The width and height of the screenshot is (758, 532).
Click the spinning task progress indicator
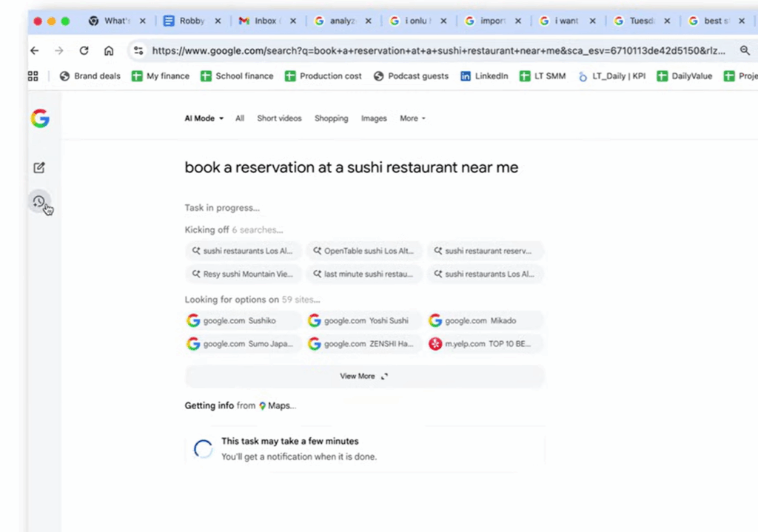[202, 448]
